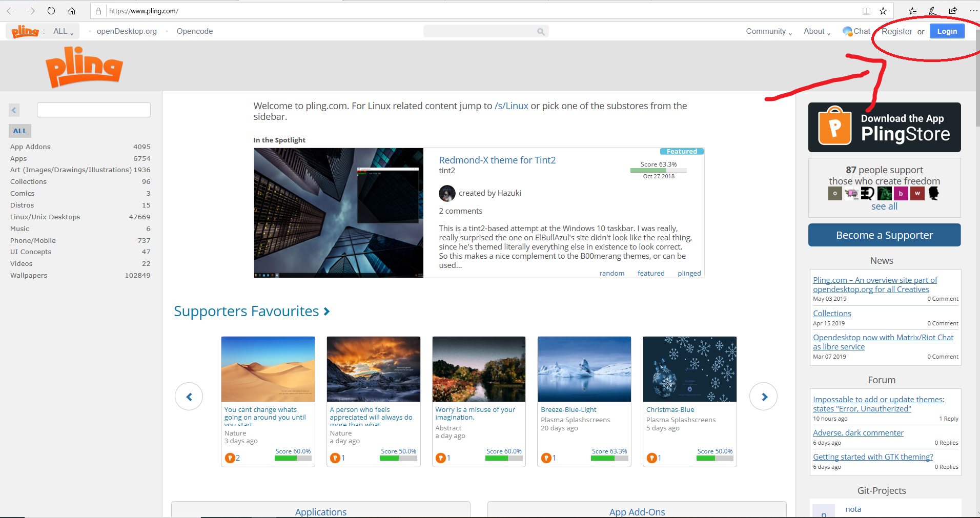Open the ALL store selector dropdown
This screenshot has height=518, width=980.
coord(63,31)
